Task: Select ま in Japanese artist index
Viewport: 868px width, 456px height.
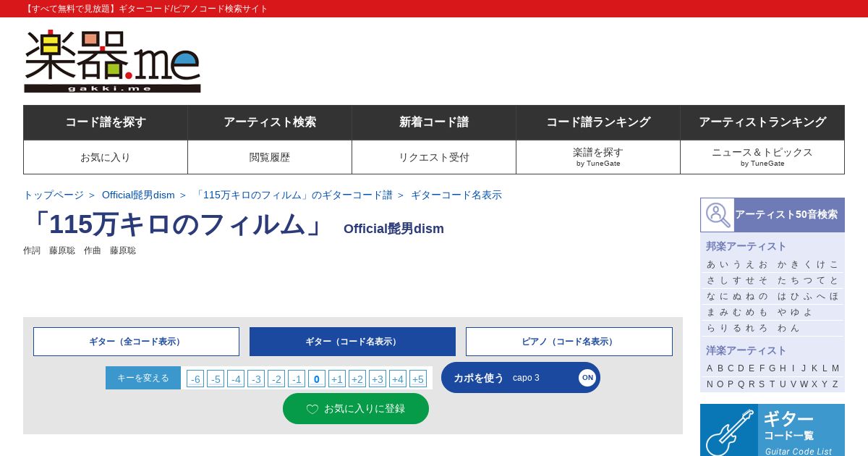Action: click(x=711, y=312)
